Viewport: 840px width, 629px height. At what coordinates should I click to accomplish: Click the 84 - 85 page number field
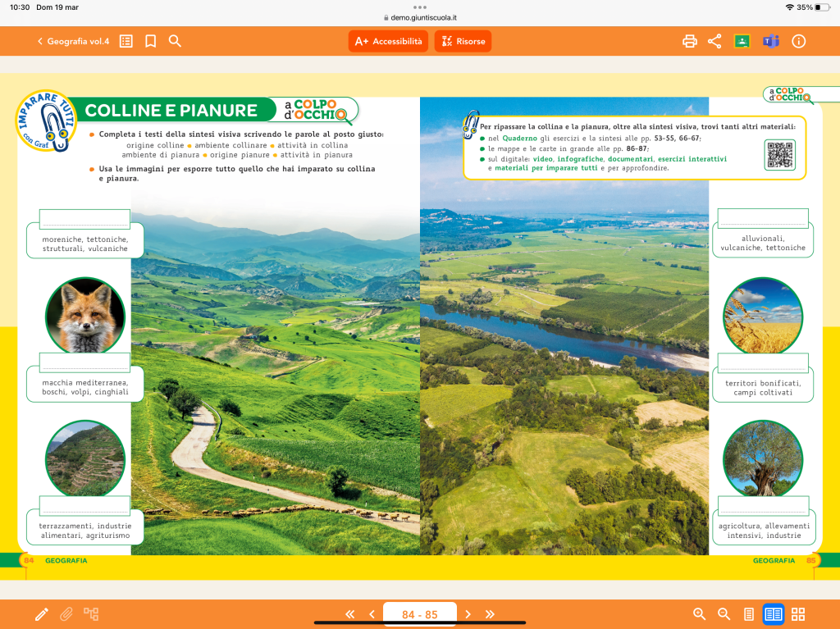[x=419, y=614]
